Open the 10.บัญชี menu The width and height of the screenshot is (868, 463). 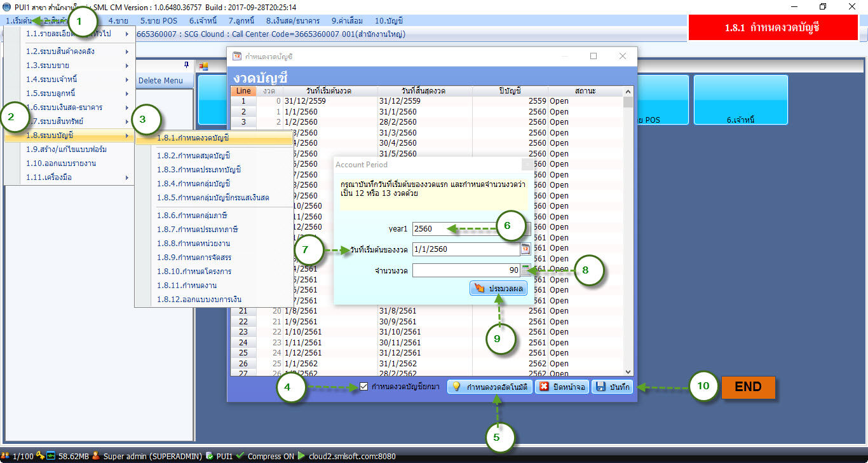tap(389, 20)
